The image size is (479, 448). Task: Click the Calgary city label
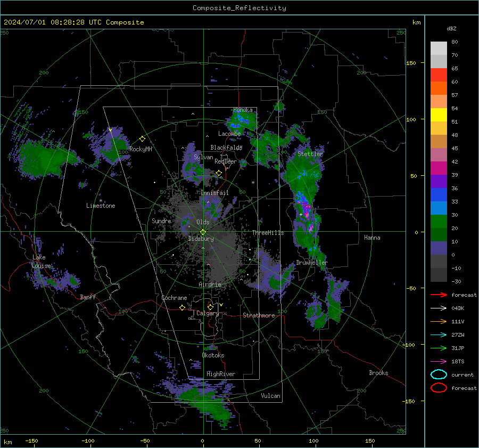[x=208, y=313]
